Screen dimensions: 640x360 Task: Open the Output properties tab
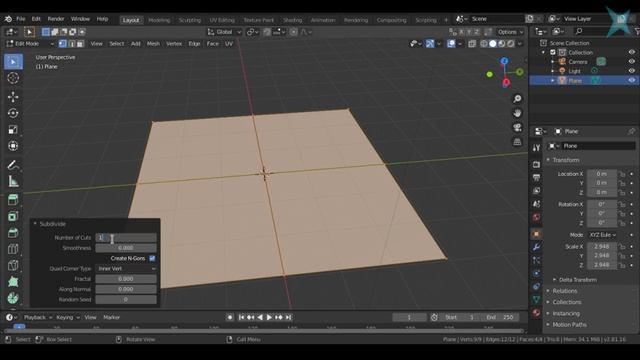(x=536, y=178)
